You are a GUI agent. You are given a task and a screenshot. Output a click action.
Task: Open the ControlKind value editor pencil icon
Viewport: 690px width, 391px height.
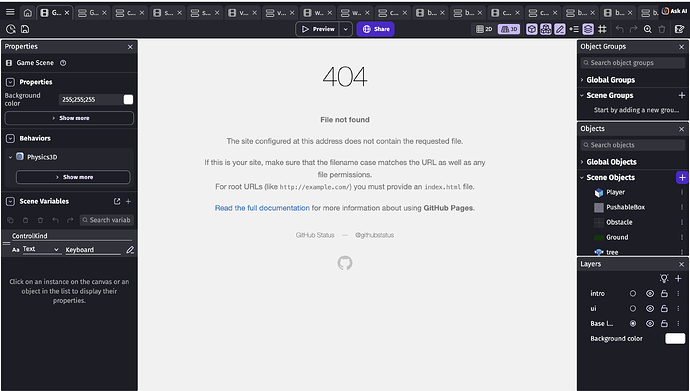(130, 250)
